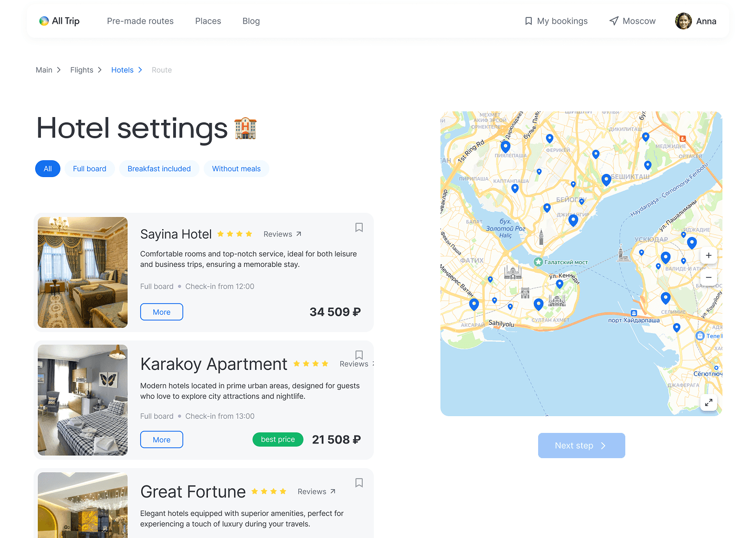This screenshot has width=756, height=538.
Task: Open the Places menu item
Action: [x=208, y=21]
